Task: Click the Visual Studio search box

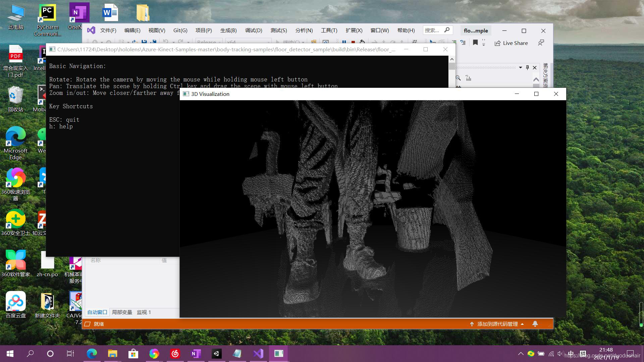Action: pyautogui.click(x=438, y=30)
